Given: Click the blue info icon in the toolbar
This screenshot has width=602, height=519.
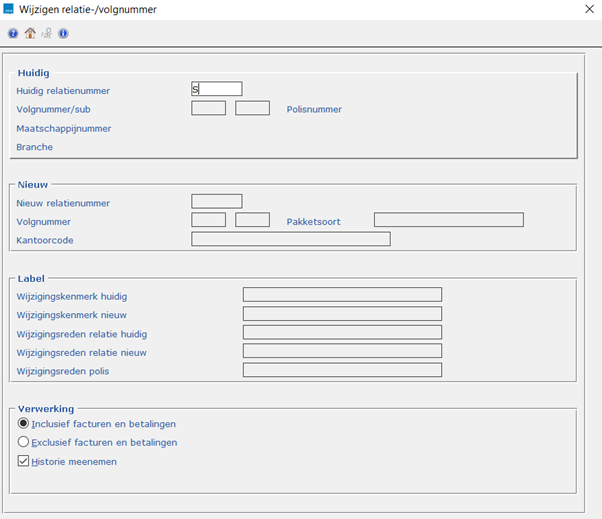Looking at the screenshot, I should coord(63,33).
